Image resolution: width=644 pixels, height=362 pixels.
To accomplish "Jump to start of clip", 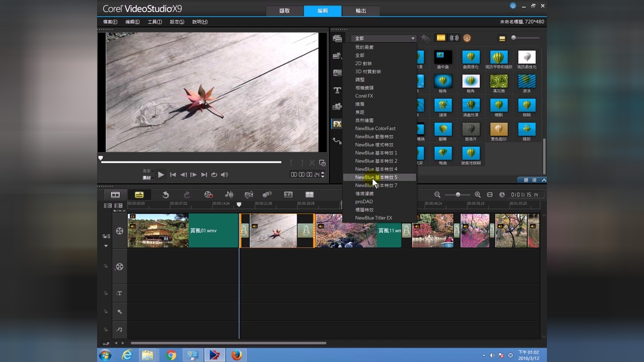I will (x=173, y=174).
